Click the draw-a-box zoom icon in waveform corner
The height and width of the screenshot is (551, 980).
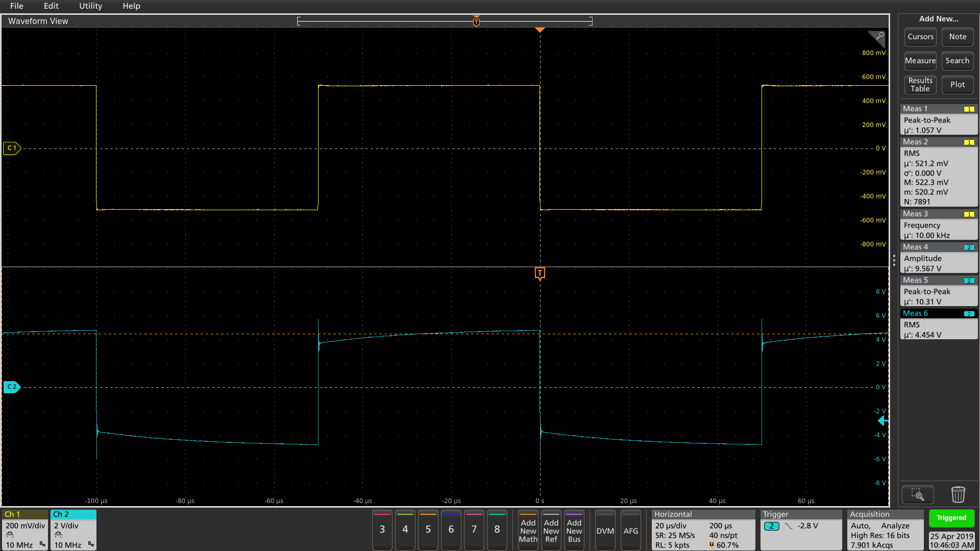(x=877, y=38)
